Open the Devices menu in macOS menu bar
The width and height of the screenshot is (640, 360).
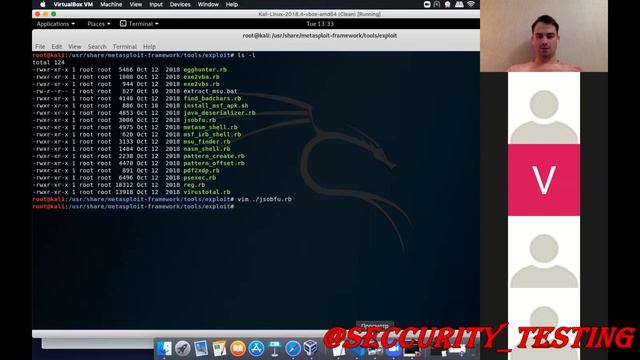180,4
